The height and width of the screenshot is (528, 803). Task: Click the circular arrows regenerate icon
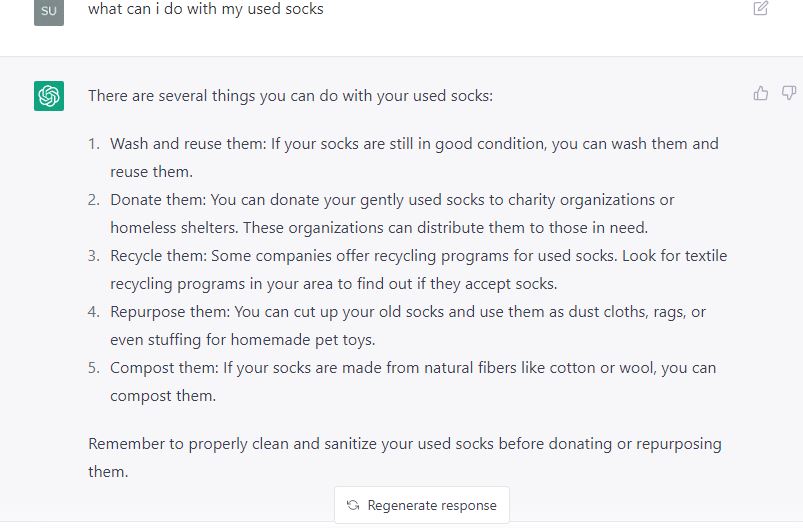pyautogui.click(x=353, y=505)
